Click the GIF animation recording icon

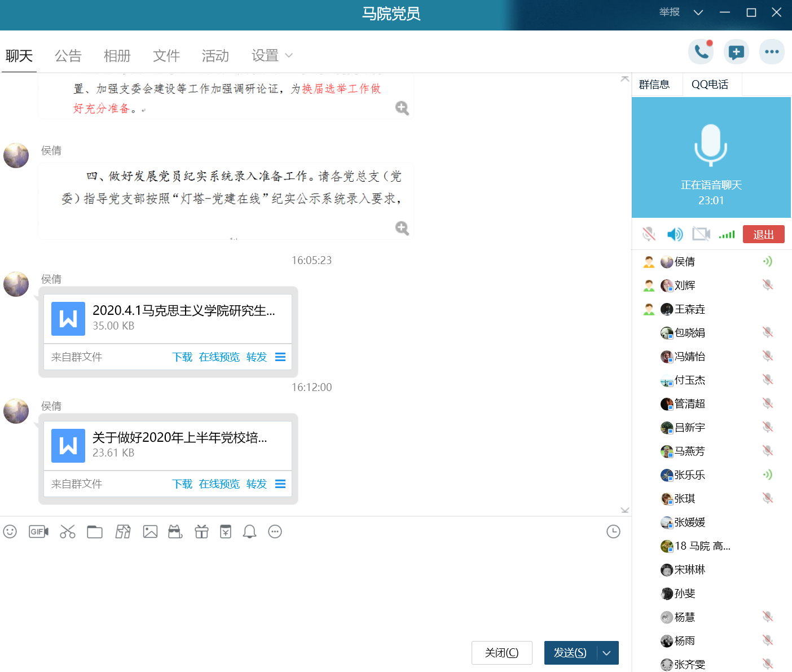point(38,532)
